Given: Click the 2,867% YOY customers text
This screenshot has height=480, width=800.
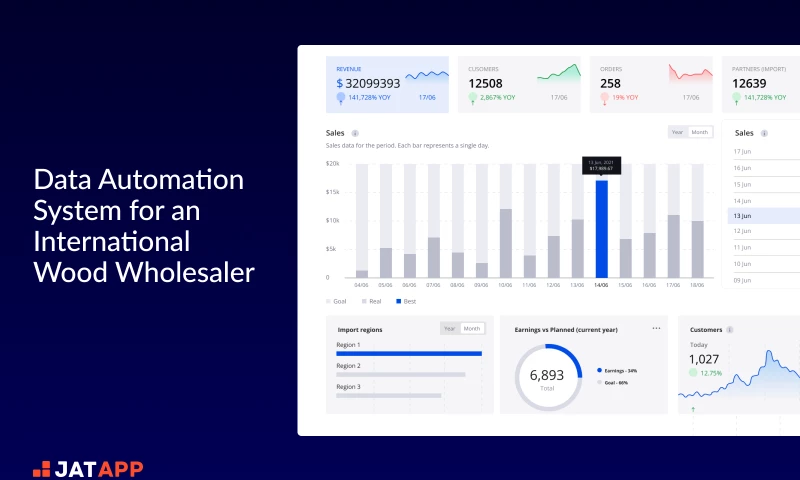Looking at the screenshot, I should coord(497,97).
